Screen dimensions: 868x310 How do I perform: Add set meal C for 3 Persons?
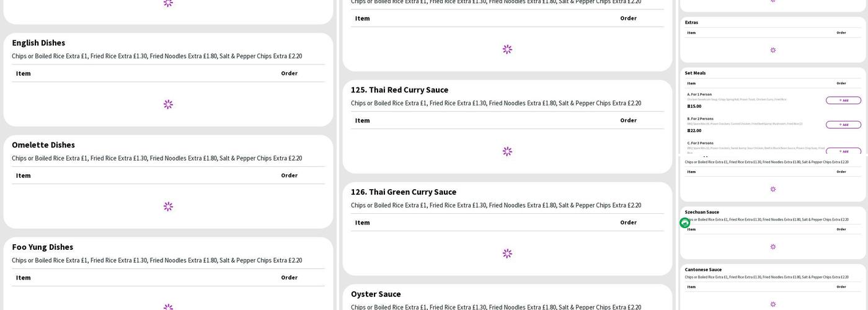[843, 151]
